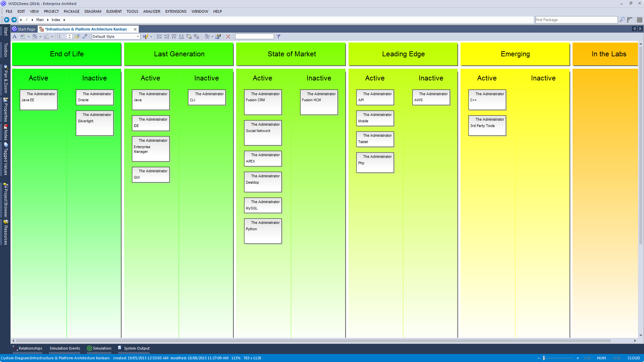
Task: Expand breadcrumb arrow after Main
Action: tap(48, 20)
